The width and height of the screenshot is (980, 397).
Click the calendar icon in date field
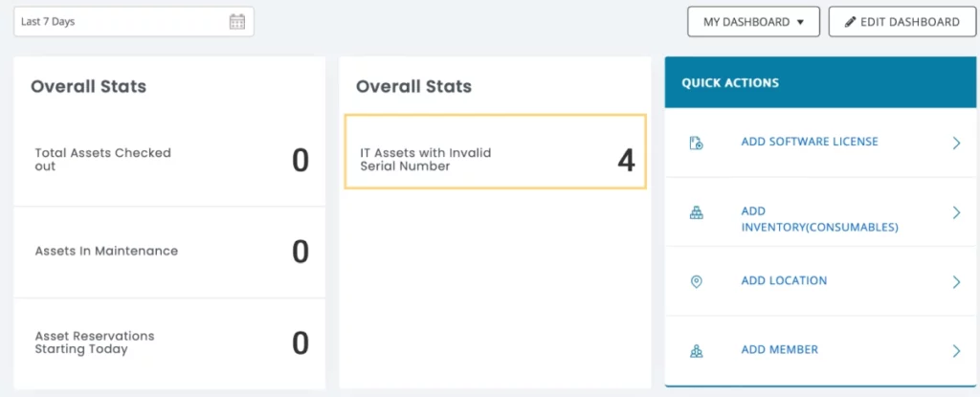237,22
